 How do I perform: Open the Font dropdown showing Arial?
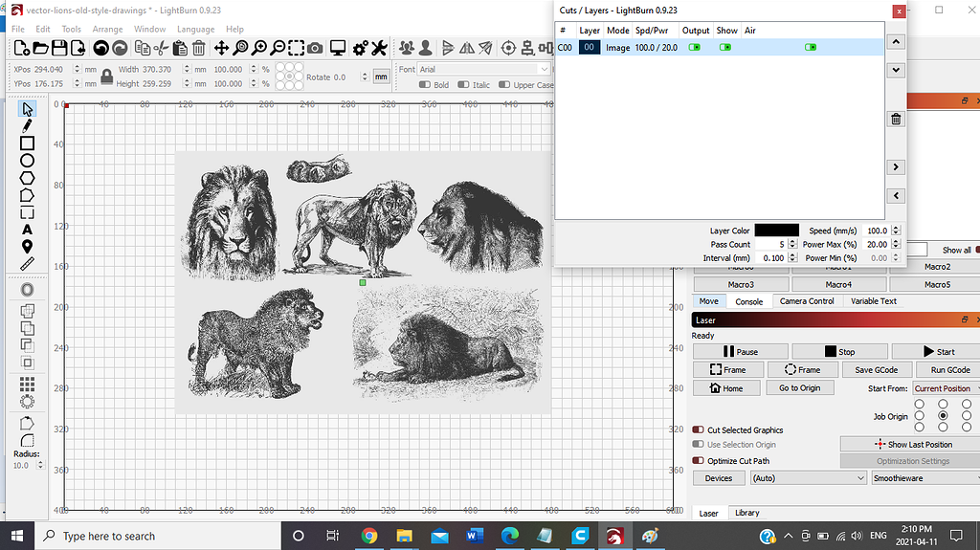(x=483, y=69)
